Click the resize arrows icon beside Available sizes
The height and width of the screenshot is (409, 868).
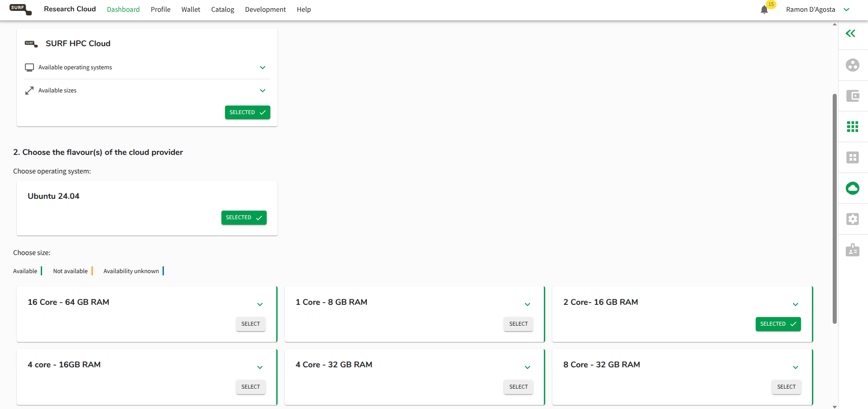coord(29,91)
